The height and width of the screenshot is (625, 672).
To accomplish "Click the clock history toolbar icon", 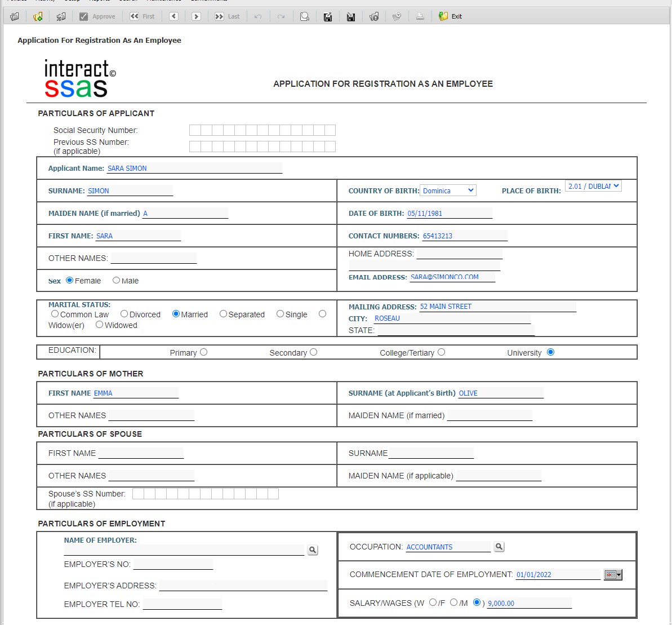I will coord(397,16).
